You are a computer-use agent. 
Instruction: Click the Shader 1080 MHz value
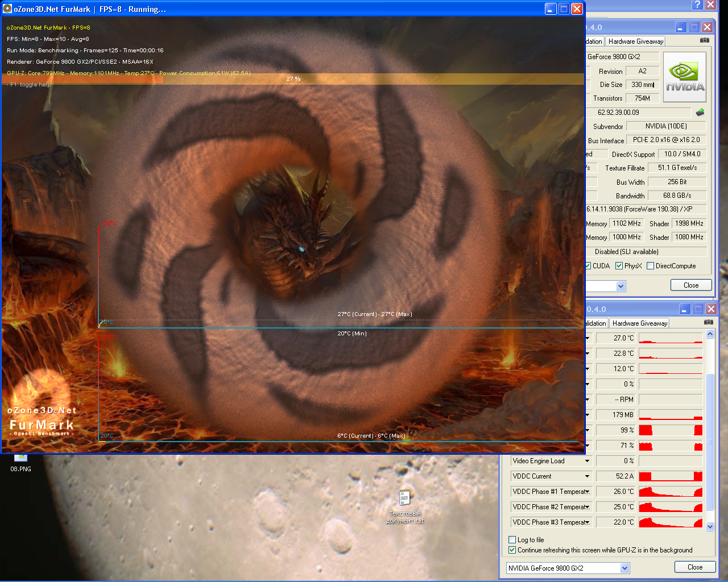[689, 237]
